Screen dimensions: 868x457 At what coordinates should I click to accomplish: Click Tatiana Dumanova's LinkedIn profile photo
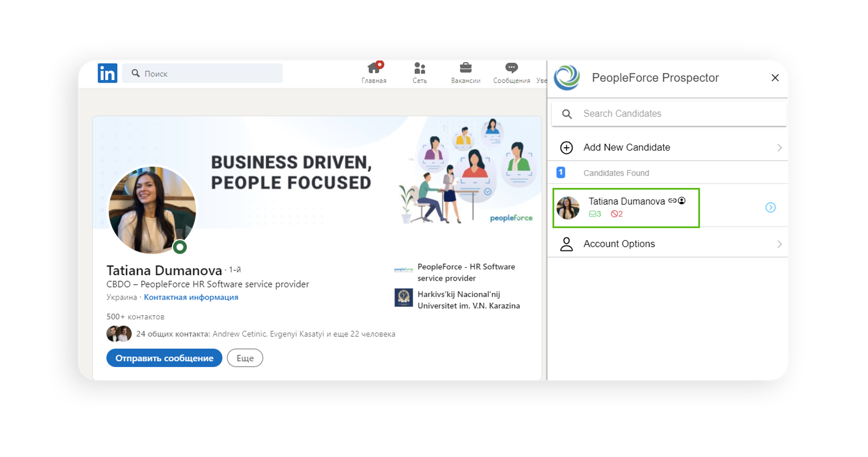[x=152, y=210]
